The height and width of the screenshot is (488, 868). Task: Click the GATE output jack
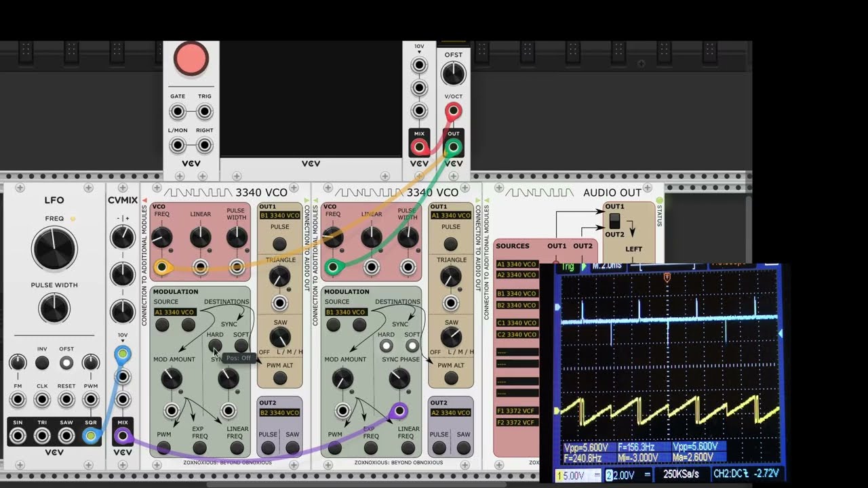(x=178, y=112)
